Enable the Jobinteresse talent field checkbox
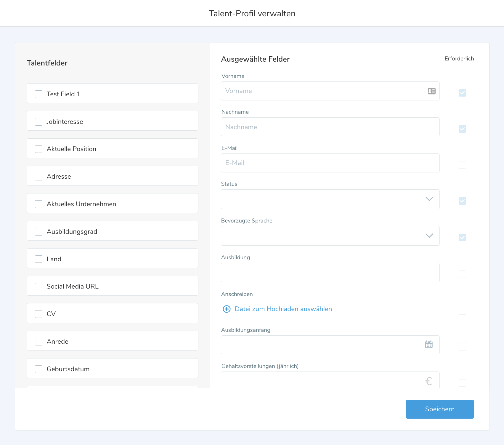Image resolution: width=504 pixels, height=445 pixels. click(x=39, y=122)
